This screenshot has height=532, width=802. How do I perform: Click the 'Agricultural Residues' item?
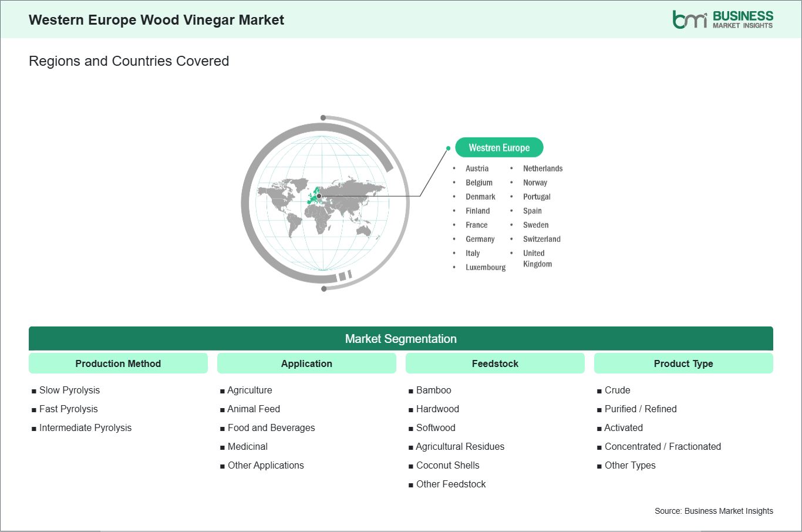[460, 446]
